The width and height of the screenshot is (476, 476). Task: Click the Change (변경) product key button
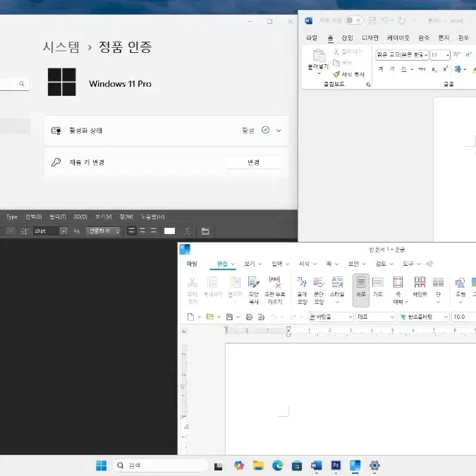(x=253, y=162)
